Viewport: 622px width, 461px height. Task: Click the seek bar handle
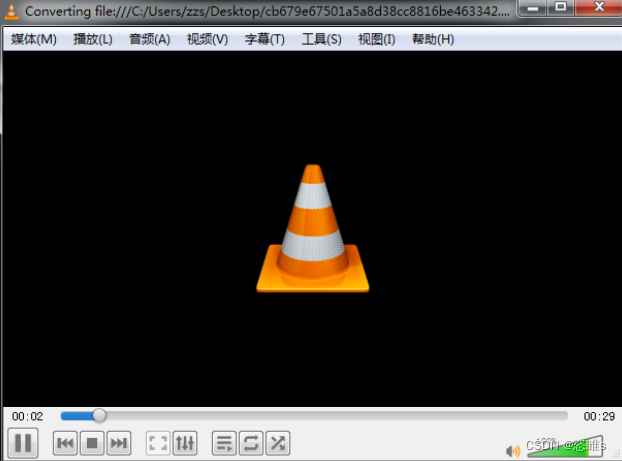tap(99, 415)
